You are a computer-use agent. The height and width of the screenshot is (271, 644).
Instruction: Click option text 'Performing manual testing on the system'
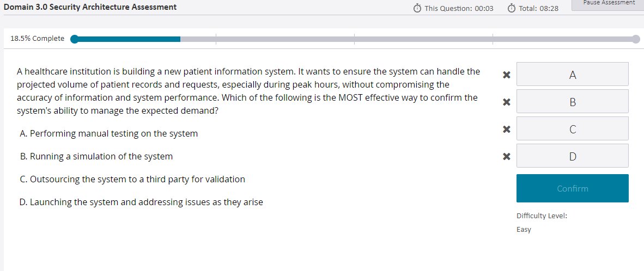(113, 133)
